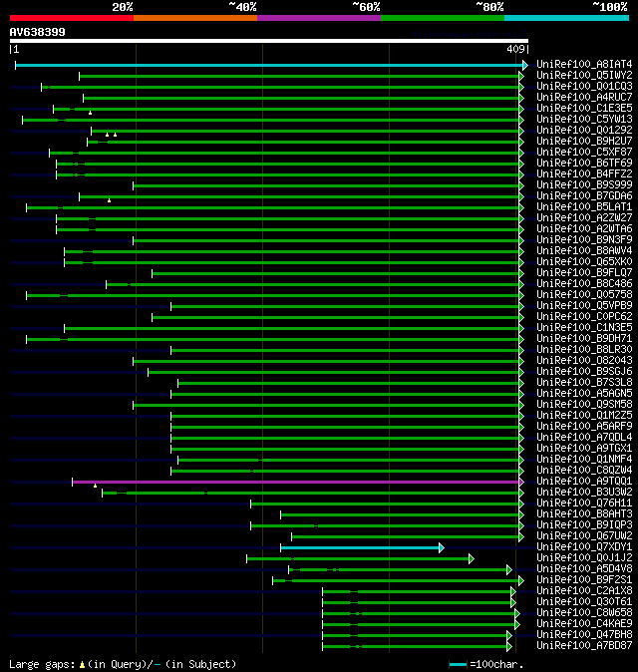Select the UniRef100_Q1NMF4 label
This screenshot has width=638, height=672.
[584, 459]
